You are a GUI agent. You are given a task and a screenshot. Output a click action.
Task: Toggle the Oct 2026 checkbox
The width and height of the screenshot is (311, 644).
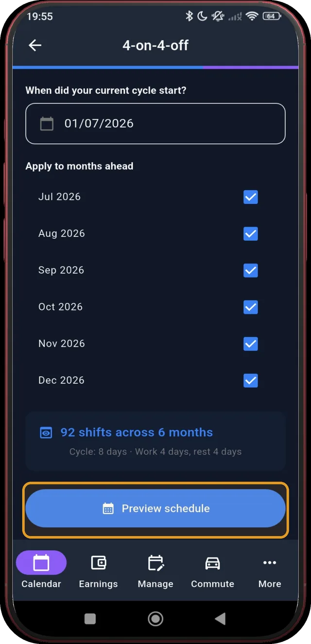[250, 307]
